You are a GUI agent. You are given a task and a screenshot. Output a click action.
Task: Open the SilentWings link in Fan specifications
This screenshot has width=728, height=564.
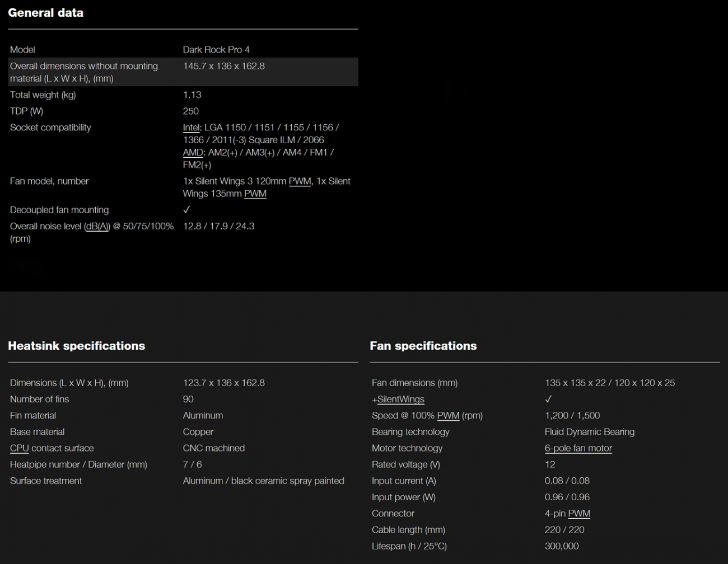(401, 399)
